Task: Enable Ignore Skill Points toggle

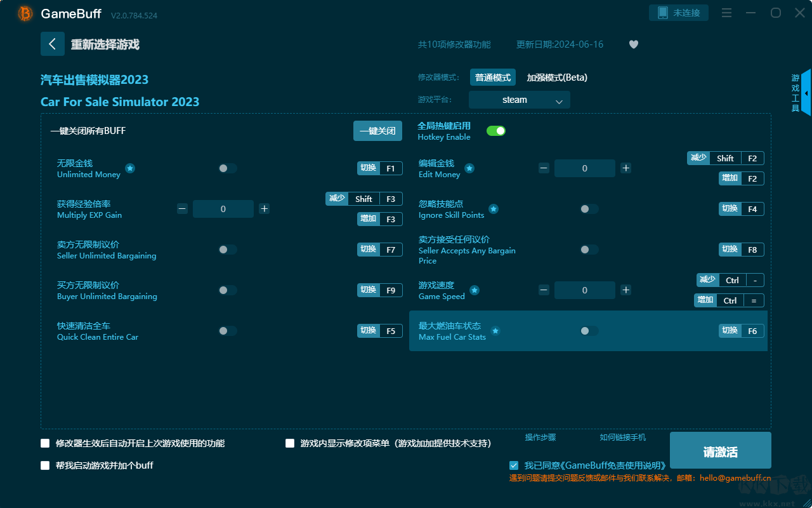Action: point(589,209)
